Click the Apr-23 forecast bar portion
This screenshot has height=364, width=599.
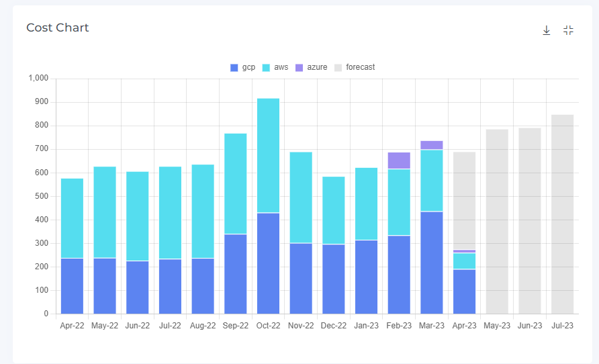[464, 201]
